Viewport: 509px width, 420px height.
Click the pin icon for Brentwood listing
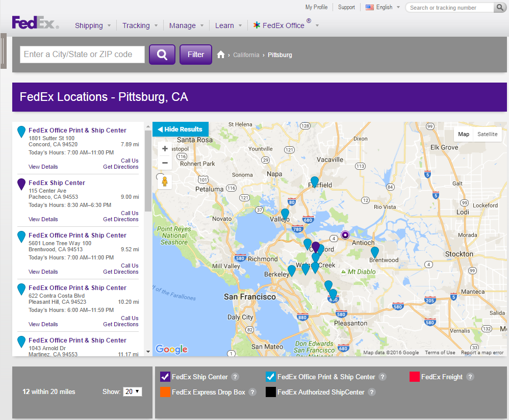(x=21, y=237)
